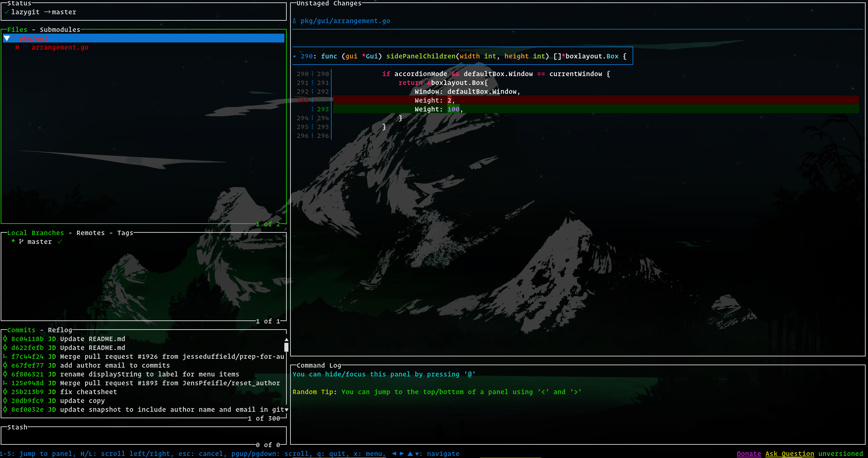Click the green added line Weight: 100
Screen dimensions: 868x458
click(x=438, y=109)
